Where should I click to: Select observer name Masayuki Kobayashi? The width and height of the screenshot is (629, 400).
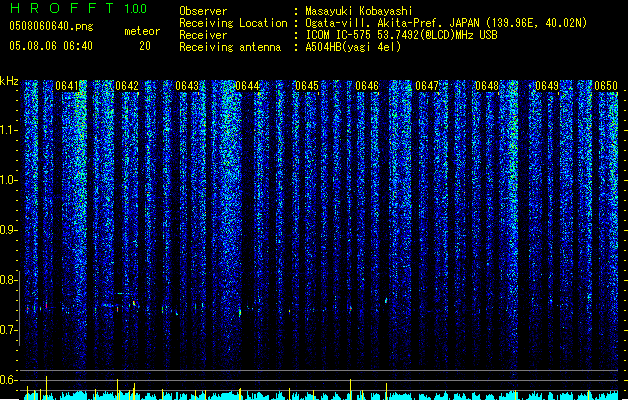point(359,11)
